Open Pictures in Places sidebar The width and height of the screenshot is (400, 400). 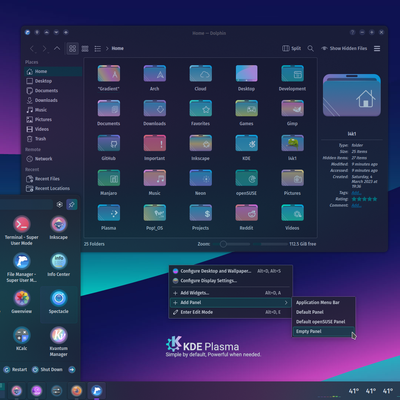point(53,120)
